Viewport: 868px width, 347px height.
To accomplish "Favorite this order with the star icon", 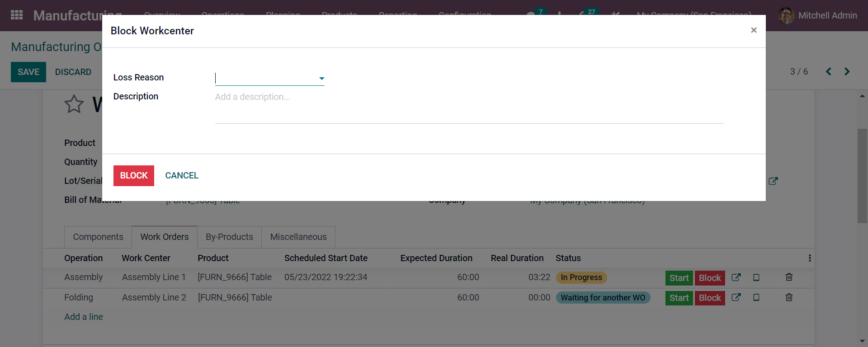I will coord(74,104).
